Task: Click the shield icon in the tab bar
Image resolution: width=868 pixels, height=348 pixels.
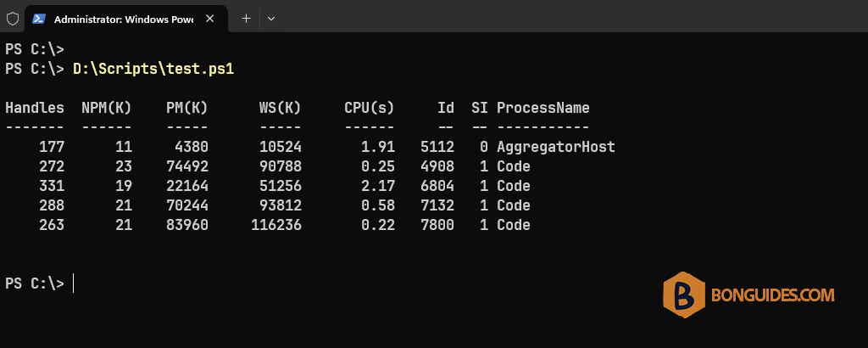Action: pos(12,19)
